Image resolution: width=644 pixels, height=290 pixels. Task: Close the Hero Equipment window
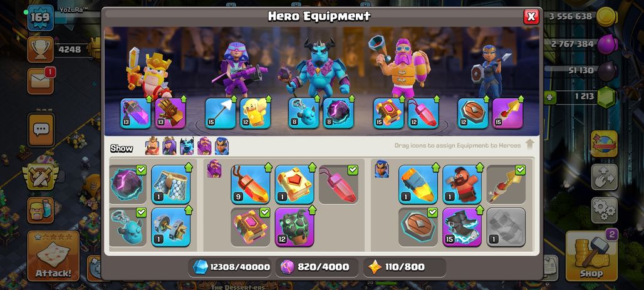click(531, 16)
